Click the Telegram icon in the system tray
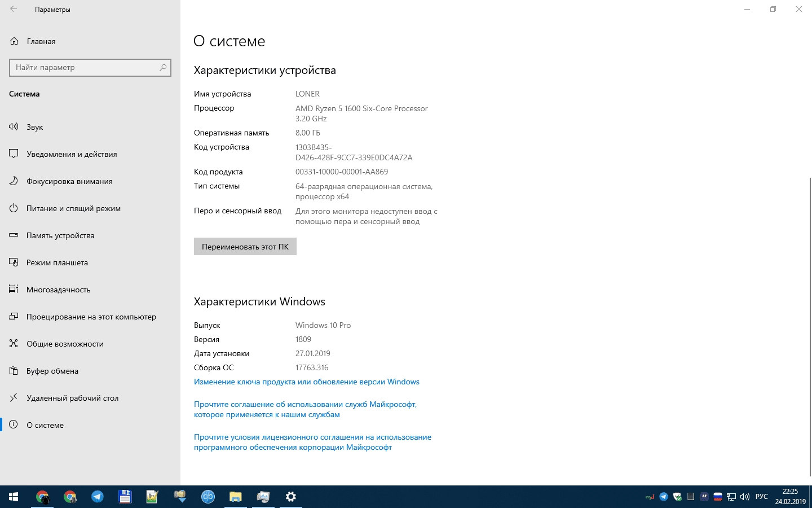The width and height of the screenshot is (812, 508). (664, 497)
